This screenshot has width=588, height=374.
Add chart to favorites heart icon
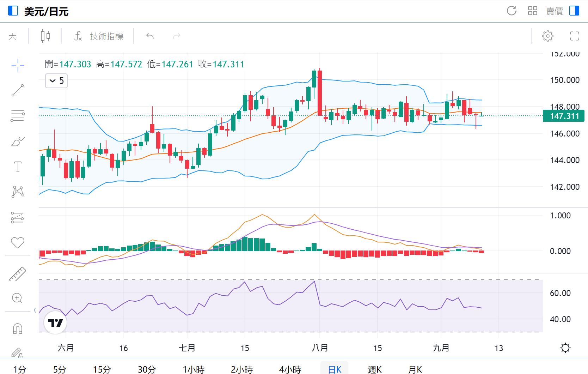18,242
